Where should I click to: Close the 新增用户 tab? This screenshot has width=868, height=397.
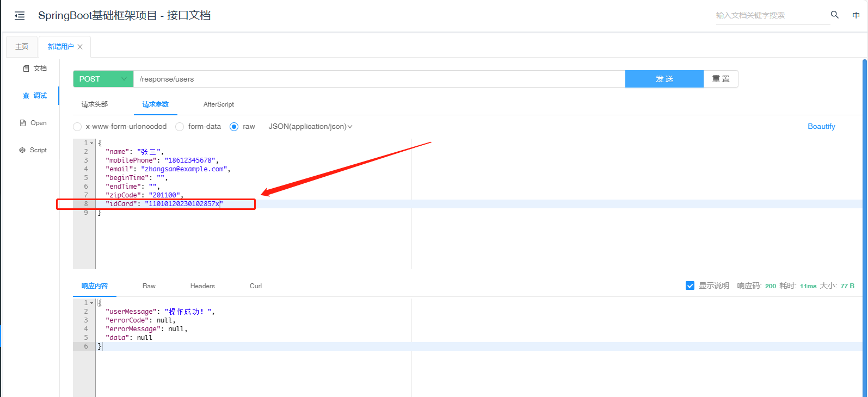[x=80, y=47]
